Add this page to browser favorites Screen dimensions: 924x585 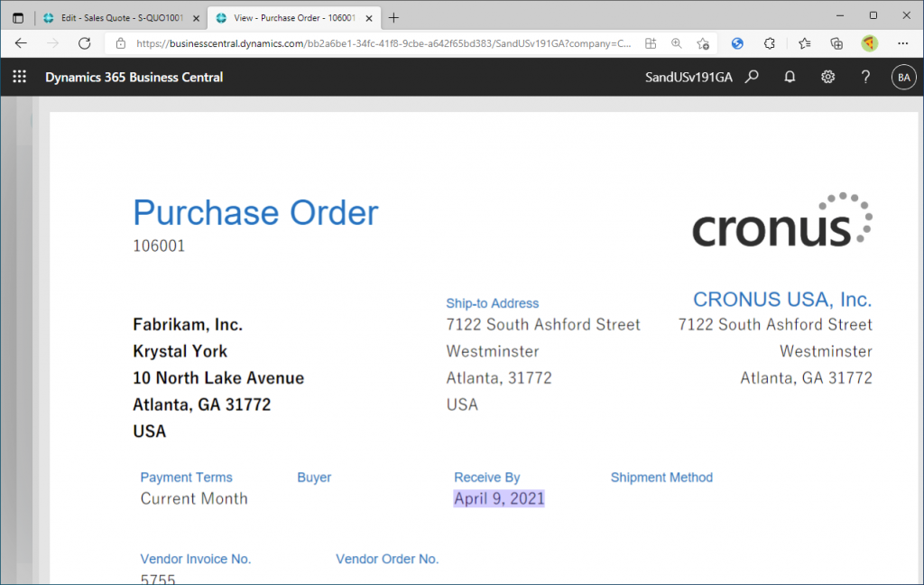coord(703,43)
